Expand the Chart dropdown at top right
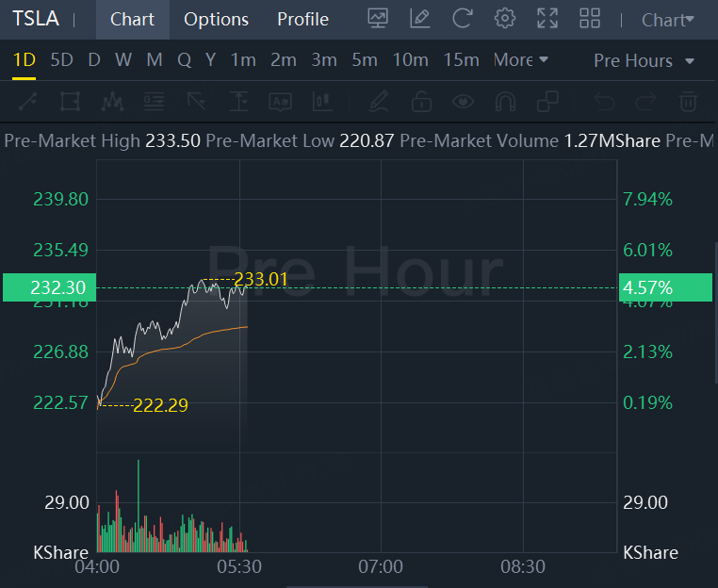Viewport: 718px width, 588px height. [667, 20]
